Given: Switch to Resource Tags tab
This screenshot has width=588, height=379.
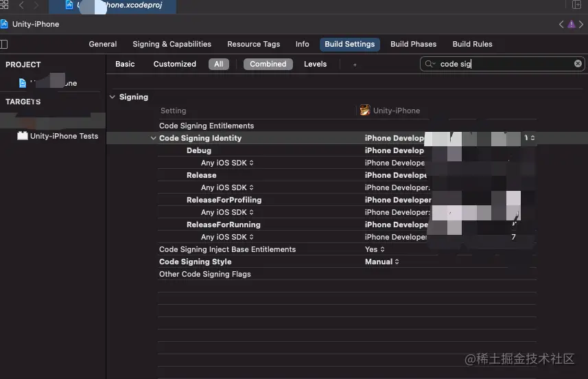Looking at the screenshot, I should pos(253,44).
